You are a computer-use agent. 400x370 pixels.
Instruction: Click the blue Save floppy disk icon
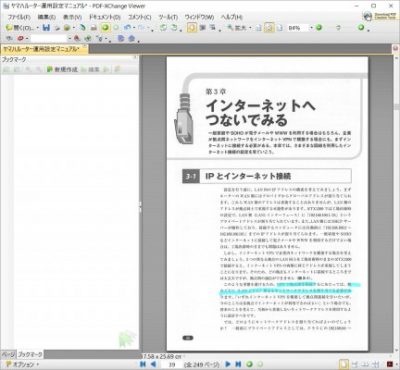(46, 28)
